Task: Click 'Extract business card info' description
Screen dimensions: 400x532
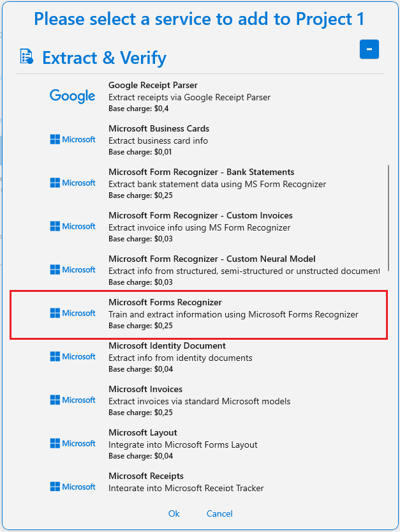Action: 158,141
